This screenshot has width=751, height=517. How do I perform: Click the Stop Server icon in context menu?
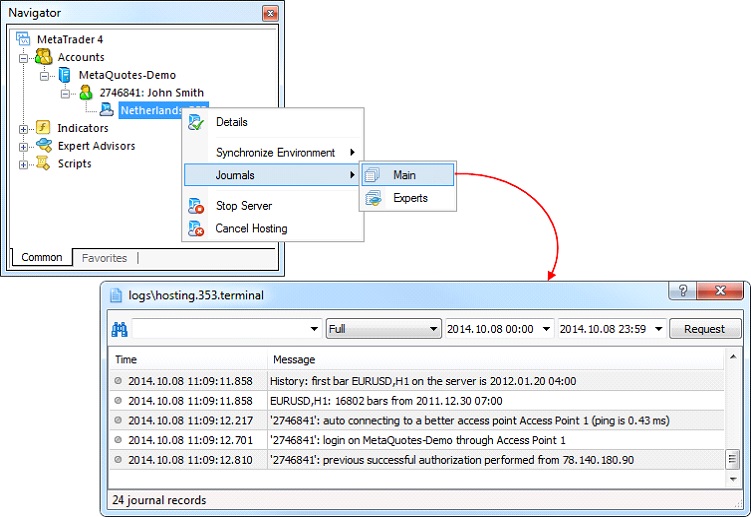click(x=197, y=206)
